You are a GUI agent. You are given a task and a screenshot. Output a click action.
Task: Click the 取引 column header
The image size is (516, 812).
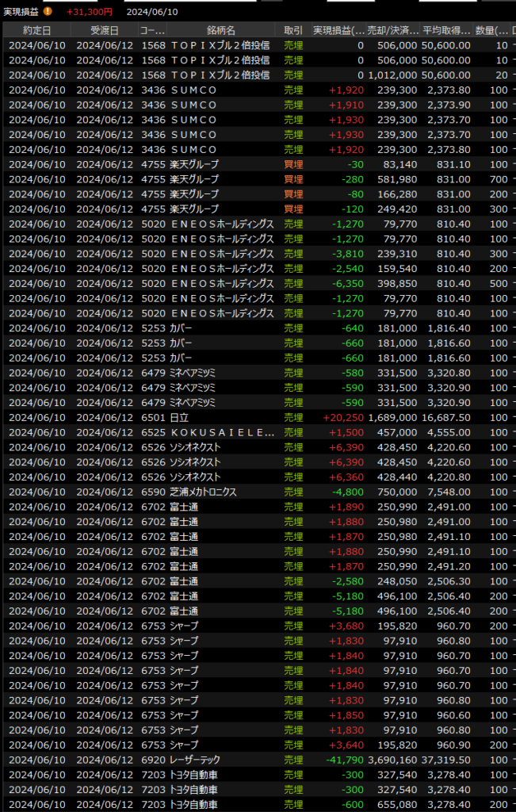click(x=293, y=30)
